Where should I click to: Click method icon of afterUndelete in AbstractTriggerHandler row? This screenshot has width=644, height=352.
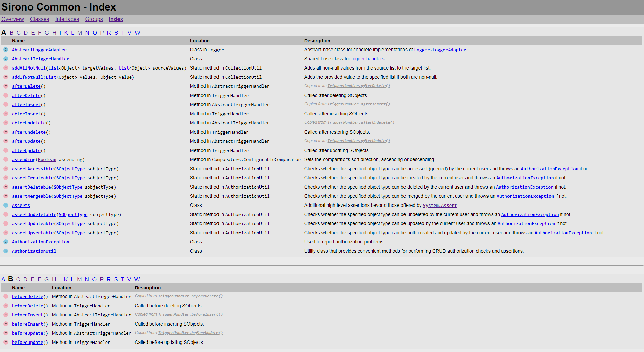6,123
